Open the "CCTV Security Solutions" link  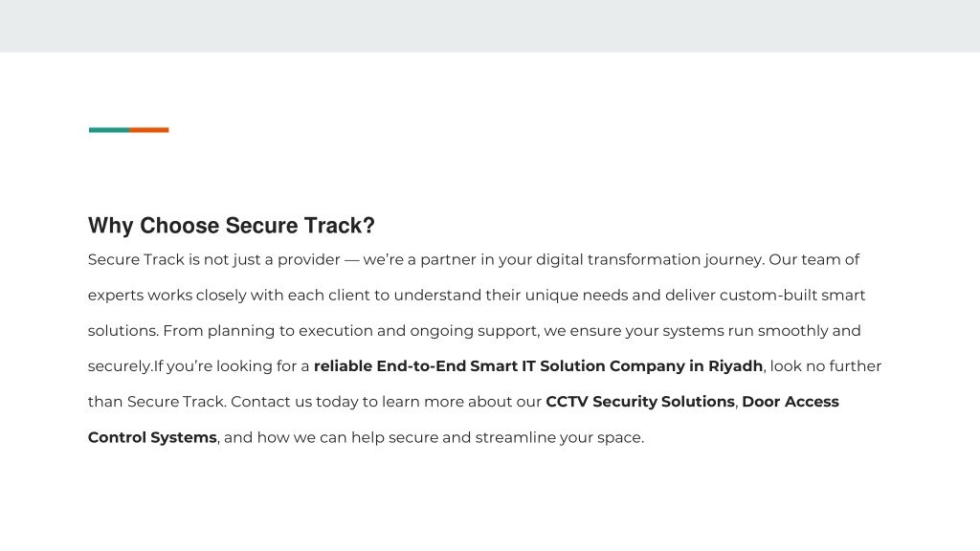tap(640, 402)
